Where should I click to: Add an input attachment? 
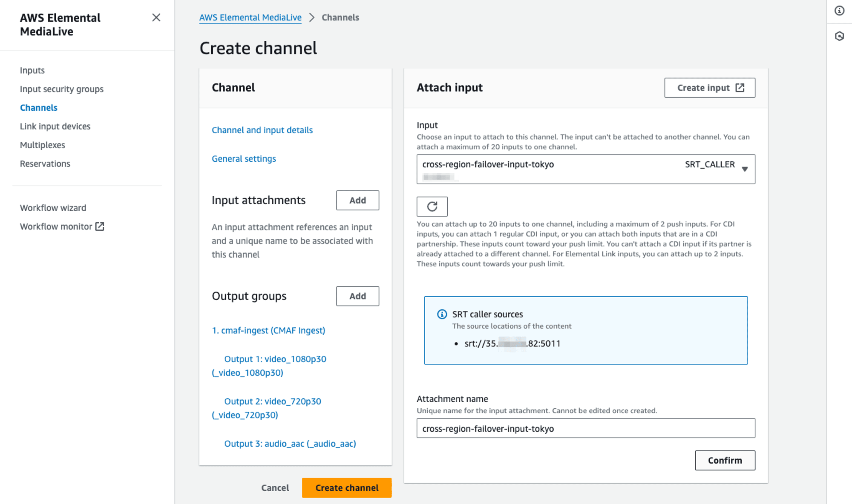point(358,200)
